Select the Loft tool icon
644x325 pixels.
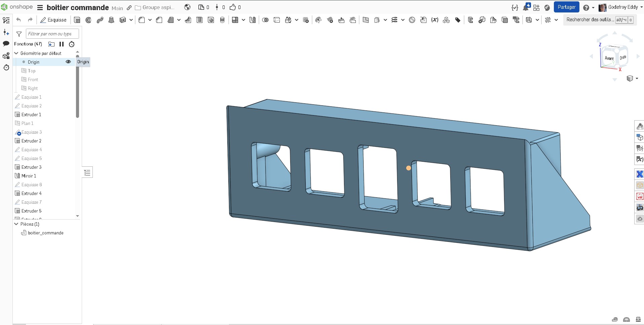[111, 20]
